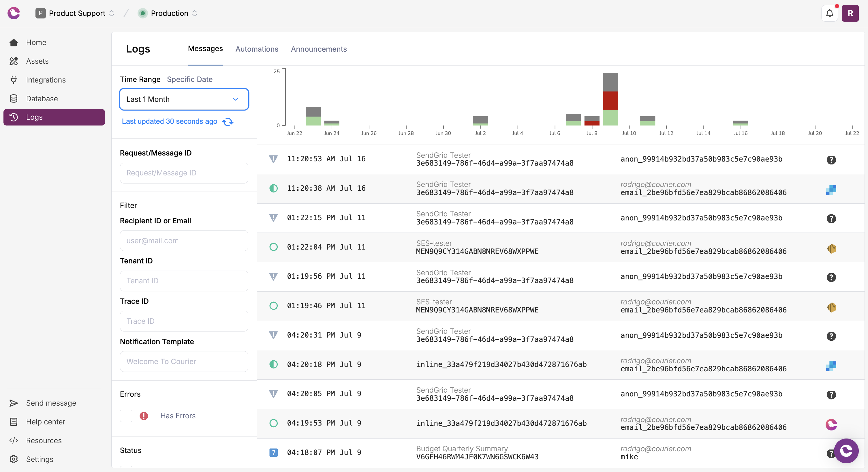Open the Courier chat bubble widget

coord(846,451)
